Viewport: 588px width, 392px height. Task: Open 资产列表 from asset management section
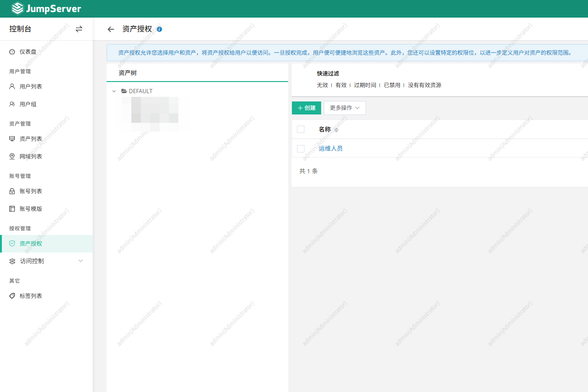[x=12, y=138]
